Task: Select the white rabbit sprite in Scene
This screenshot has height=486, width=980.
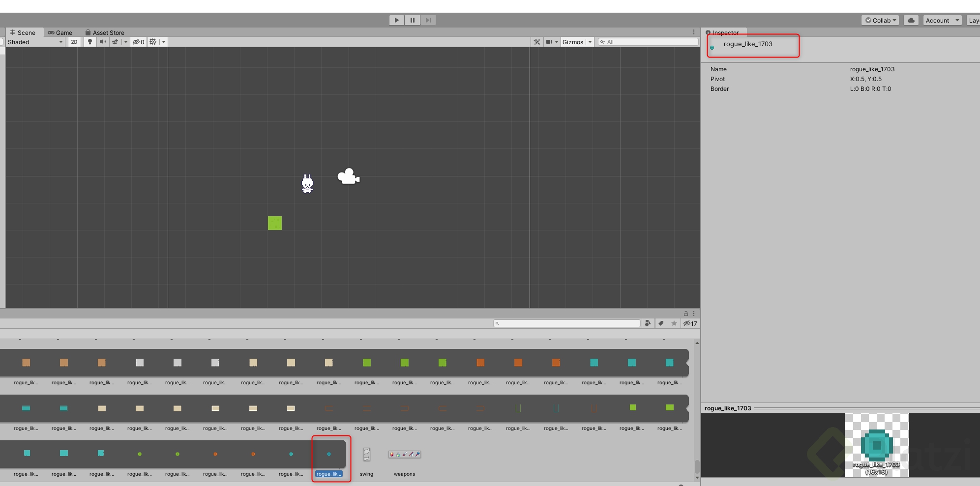Action: click(307, 184)
